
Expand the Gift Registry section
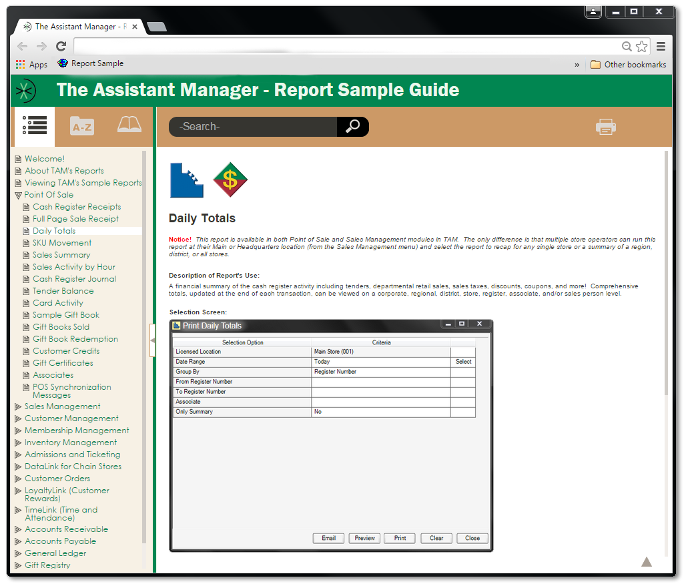(x=18, y=566)
